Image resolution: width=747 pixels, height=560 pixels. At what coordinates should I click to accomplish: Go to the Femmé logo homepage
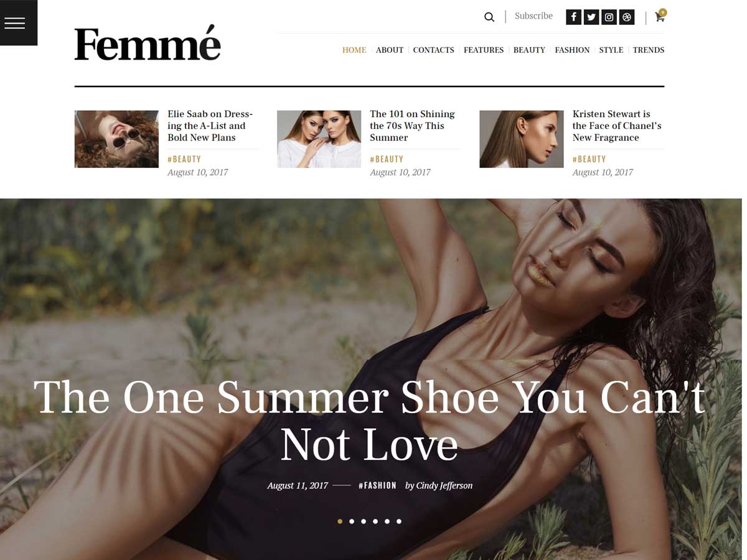click(148, 43)
